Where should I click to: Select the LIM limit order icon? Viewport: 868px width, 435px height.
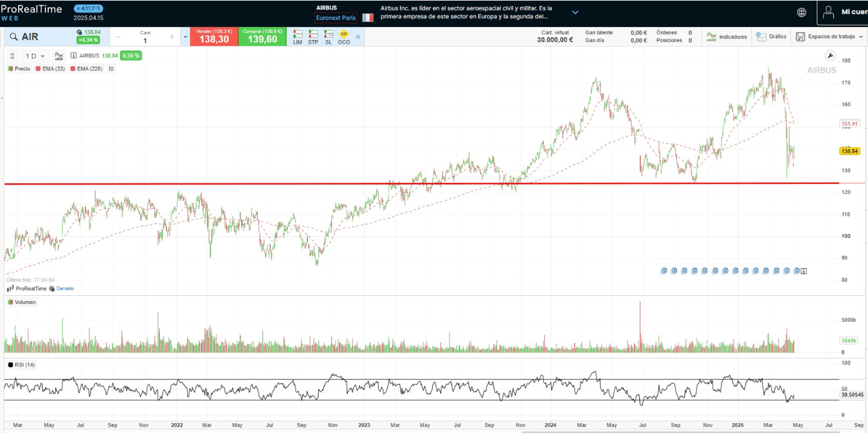(x=297, y=36)
